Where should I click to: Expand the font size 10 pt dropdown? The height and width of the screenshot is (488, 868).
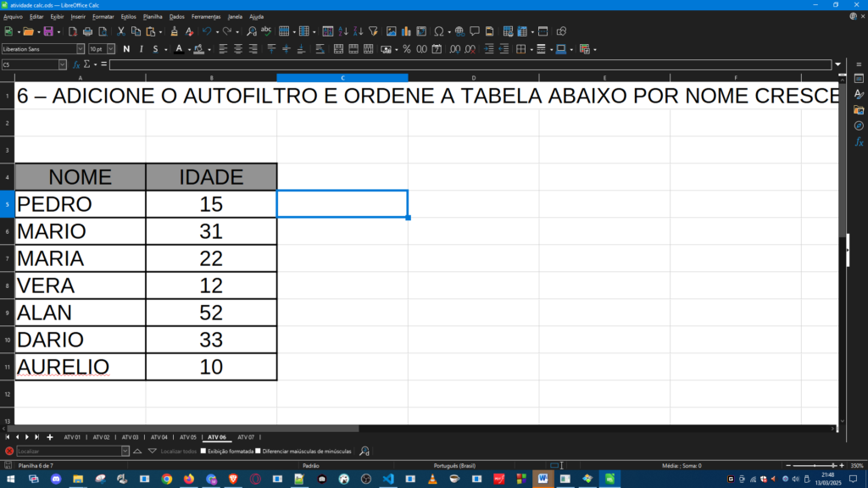click(x=111, y=49)
